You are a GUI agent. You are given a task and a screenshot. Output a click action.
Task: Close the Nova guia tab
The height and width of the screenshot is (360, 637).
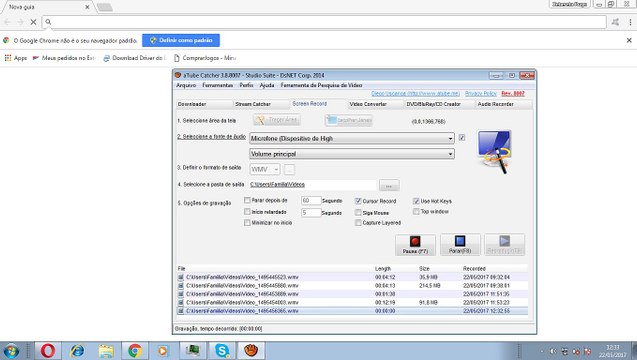pos(87,7)
